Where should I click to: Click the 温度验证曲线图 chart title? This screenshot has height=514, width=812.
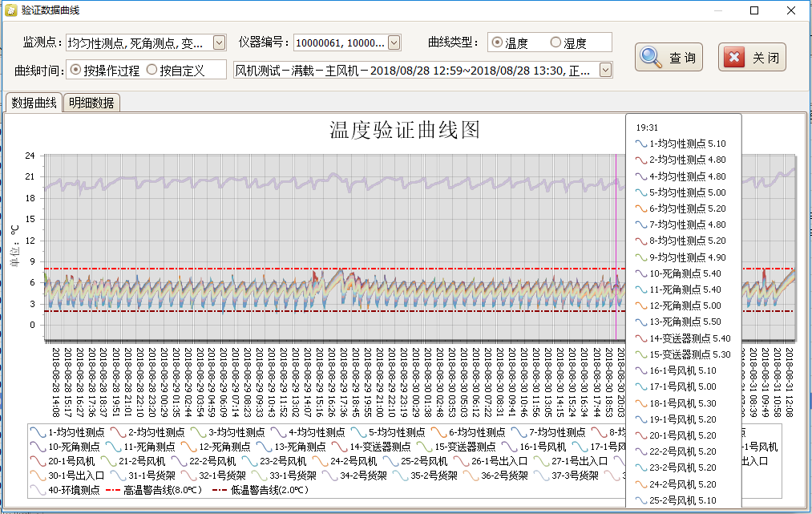pyautogui.click(x=405, y=130)
